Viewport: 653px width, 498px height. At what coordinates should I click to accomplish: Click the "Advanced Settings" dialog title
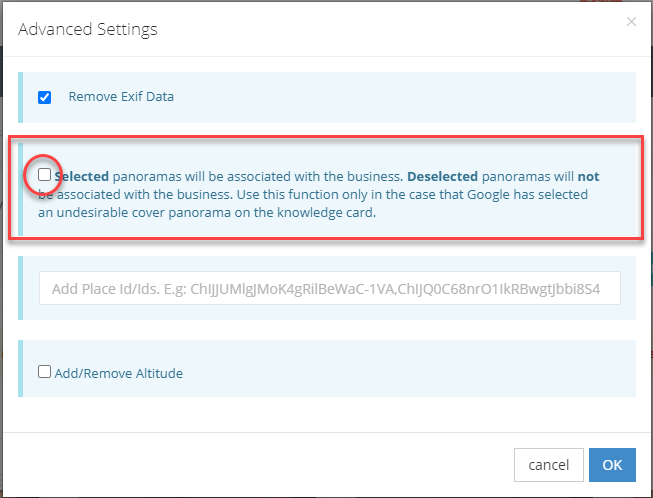click(x=88, y=29)
